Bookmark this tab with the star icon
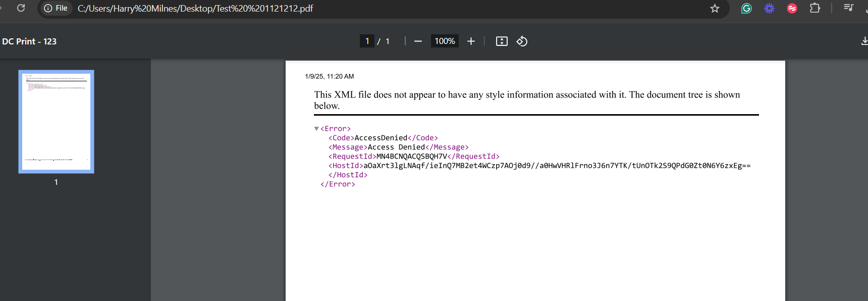Viewport: 868px width, 301px height. 715,8
